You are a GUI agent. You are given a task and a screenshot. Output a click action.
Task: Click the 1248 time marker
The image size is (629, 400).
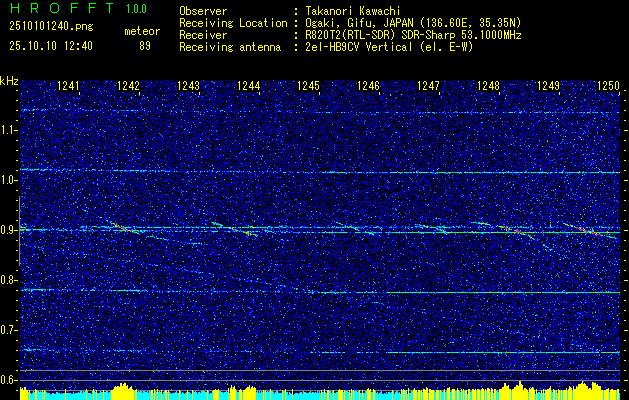point(488,85)
